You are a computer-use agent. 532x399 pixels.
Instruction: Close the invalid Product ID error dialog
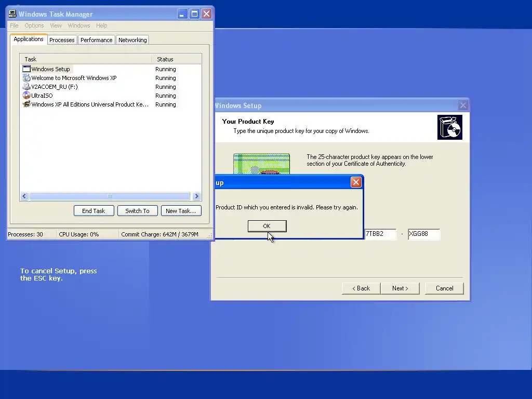coord(356,182)
